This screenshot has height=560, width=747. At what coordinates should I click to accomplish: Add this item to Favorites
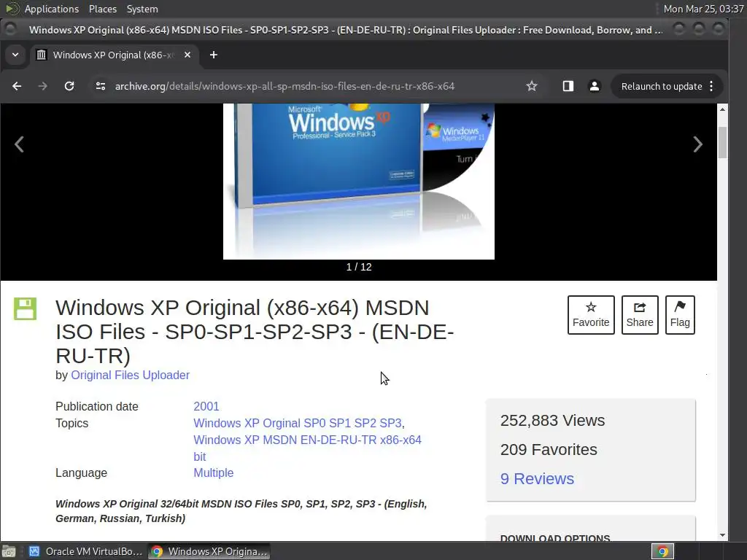pyautogui.click(x=591, y=315)
